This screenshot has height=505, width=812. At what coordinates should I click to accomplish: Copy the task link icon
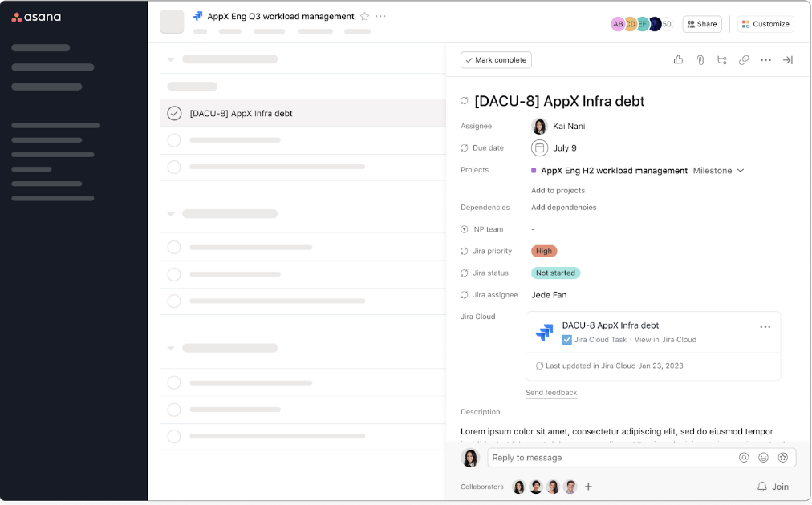point(744,59)
